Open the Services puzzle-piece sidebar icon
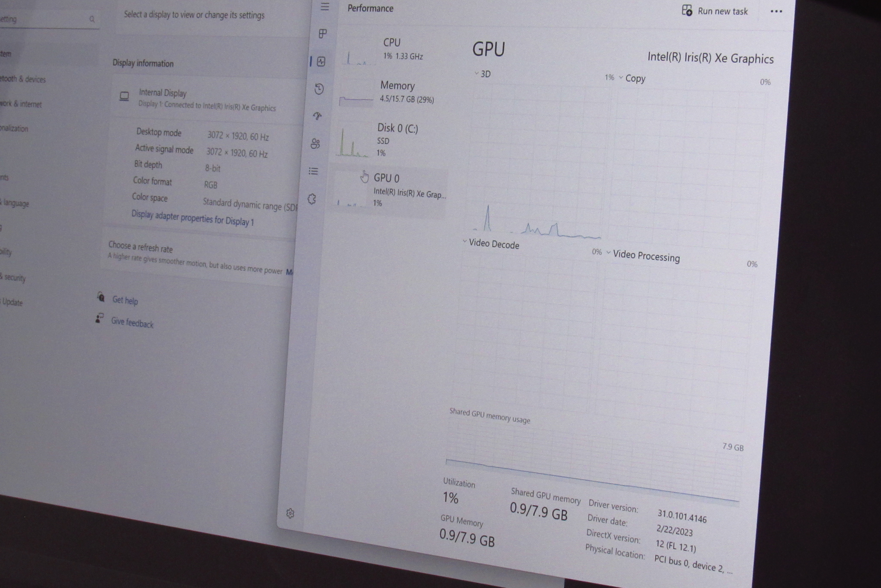This screenshot has height=588, width=881. coord(312,199)
